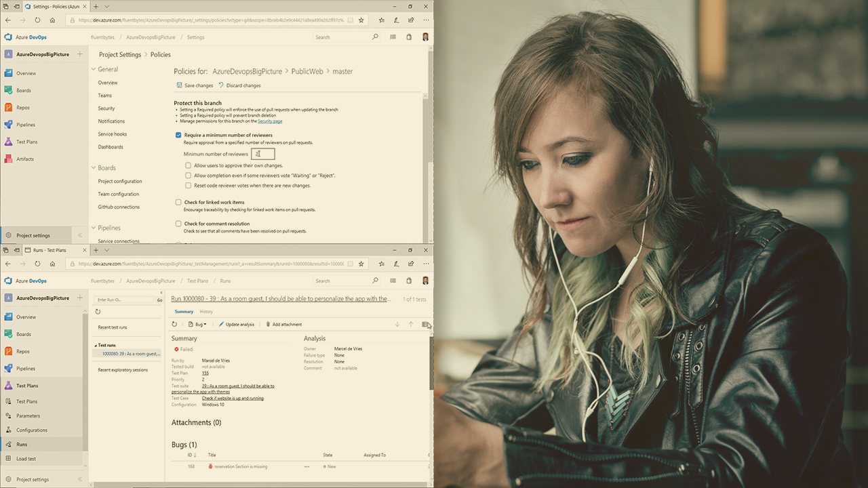
Task: Click the home button in the Settings browser window
Action: click(52, 20)
